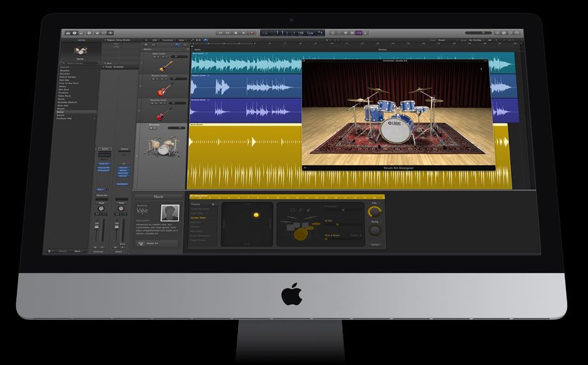Mute the Backing Guitar track
588x365 pixels.
point(152,103)
